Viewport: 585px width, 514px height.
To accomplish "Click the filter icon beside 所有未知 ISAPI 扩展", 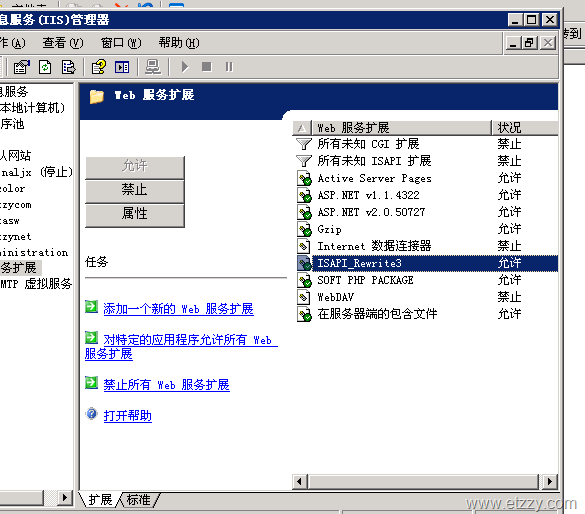I will 304,161.
